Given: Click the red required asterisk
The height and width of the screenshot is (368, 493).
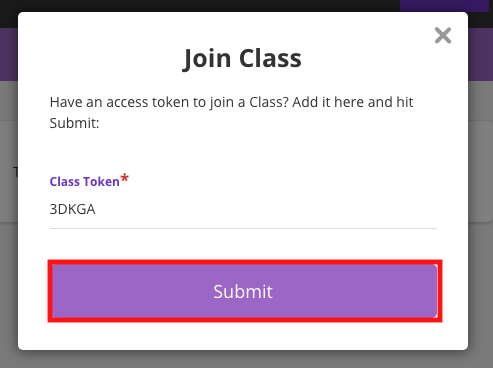Looking at the screenshot, I should tap(125, 177).
